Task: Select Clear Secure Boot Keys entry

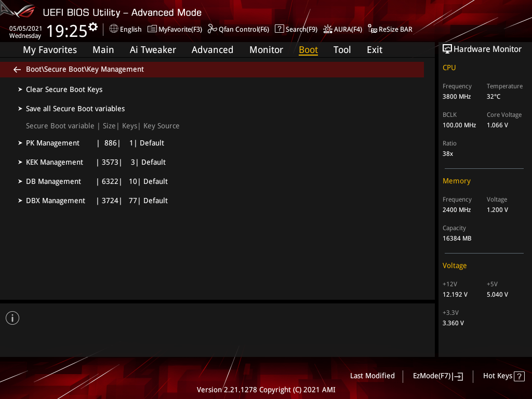Action: (x=64, y=89)
